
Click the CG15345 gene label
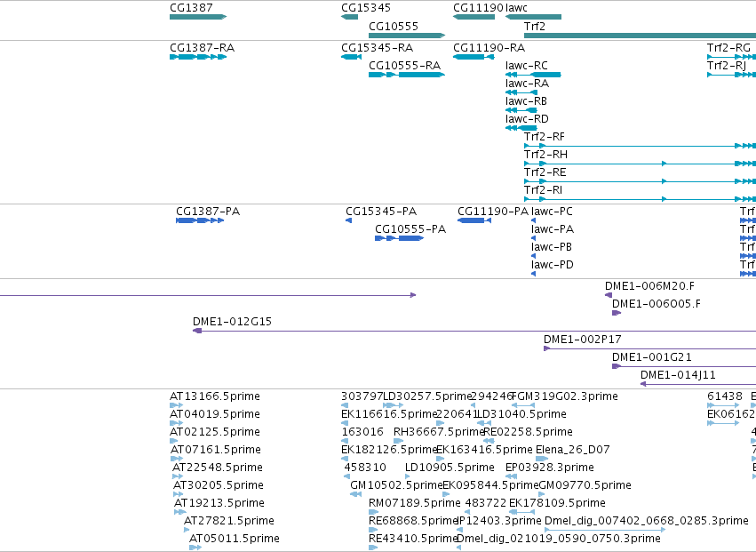[366, 8]
